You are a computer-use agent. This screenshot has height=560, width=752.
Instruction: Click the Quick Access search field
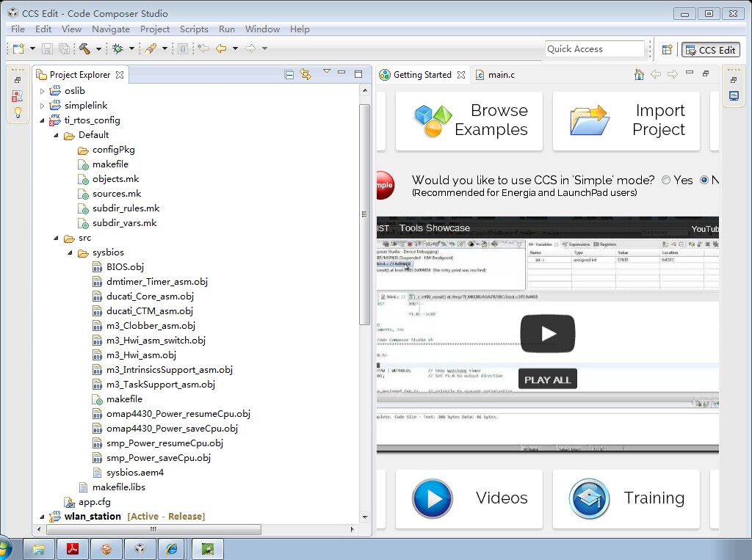595,49
